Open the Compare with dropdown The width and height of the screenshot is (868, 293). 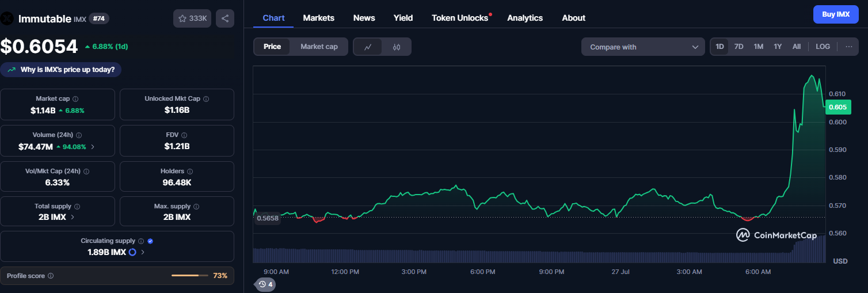point(643,47)
